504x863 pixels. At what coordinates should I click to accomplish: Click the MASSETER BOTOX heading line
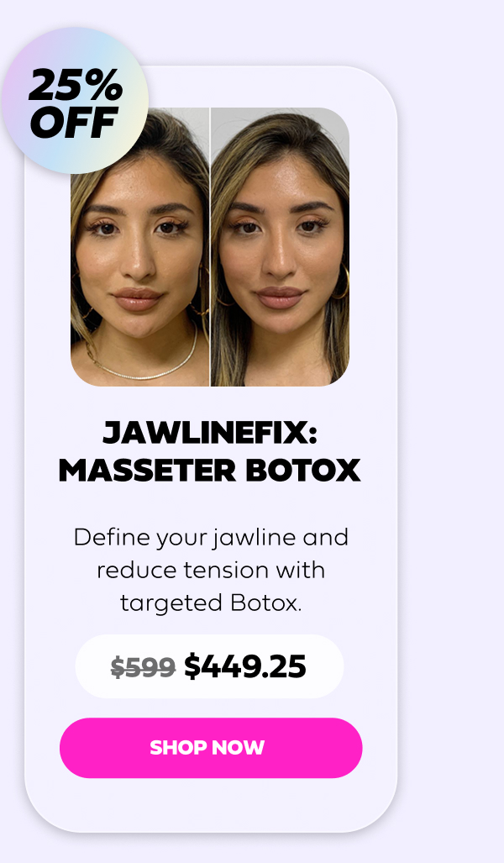click(x=210, y=471)
